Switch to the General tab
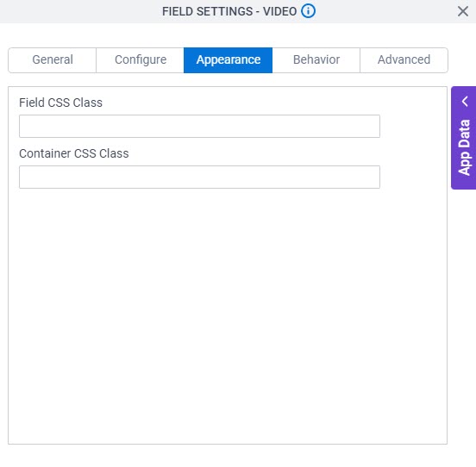Image resolution: width=476 pixels, height=467 pixels. point(53,59)
